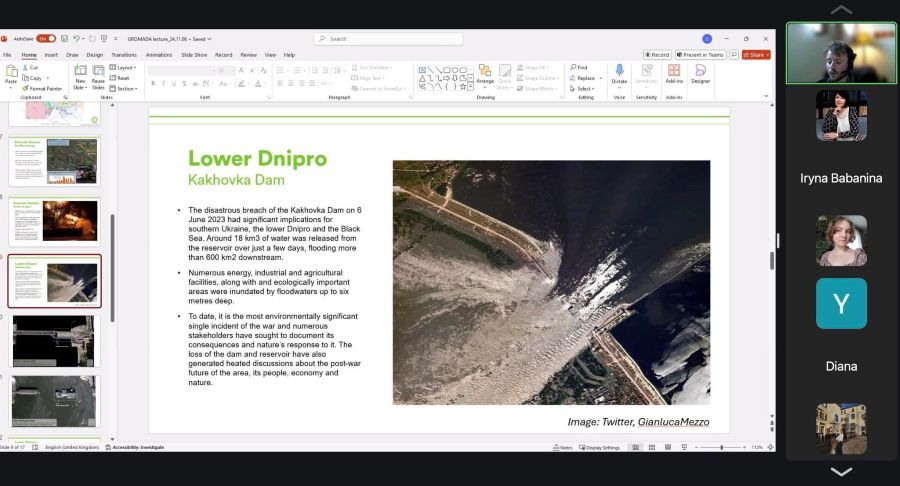The height and width of the screenshot is (486, 900).
Task: Undo the last action
Action: click(x=76, y=38)
